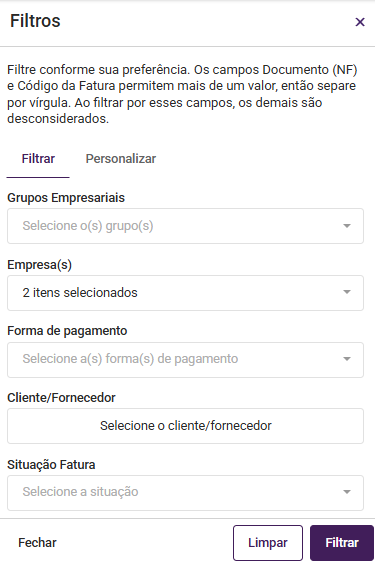
Task: Click the Cliente/Fornecedor label
Action: click(61, 398)
